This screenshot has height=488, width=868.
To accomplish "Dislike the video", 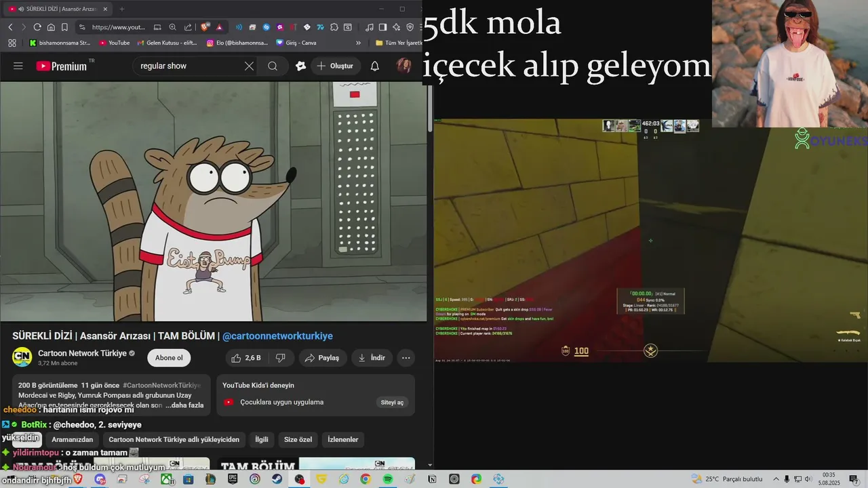I will click(x=280, y=358).
